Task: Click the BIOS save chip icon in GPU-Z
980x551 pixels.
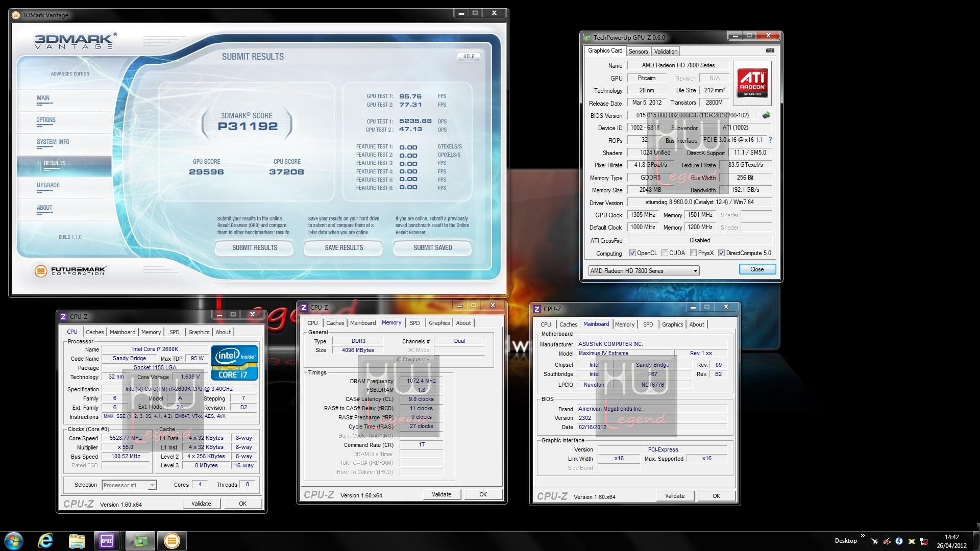Action: pos(766,115)
